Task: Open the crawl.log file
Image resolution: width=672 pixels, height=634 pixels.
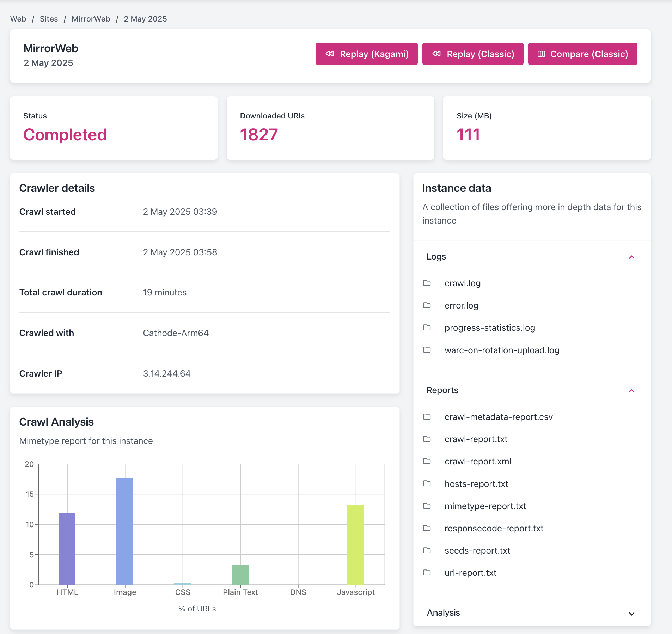Action: 462,283
